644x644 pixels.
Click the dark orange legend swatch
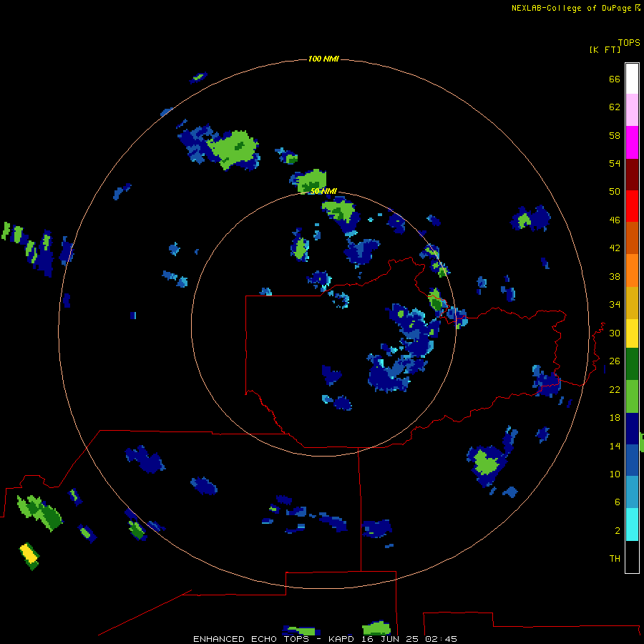632,238
